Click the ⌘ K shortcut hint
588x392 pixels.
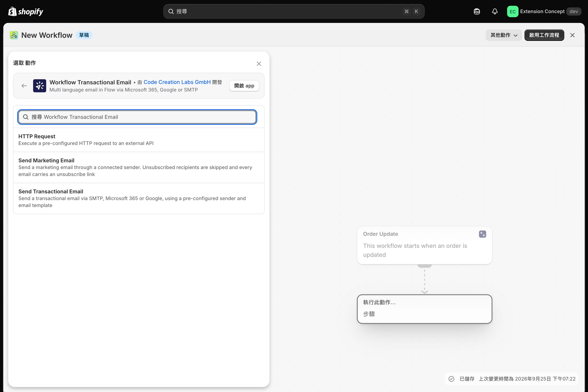[x=411, y=11]
